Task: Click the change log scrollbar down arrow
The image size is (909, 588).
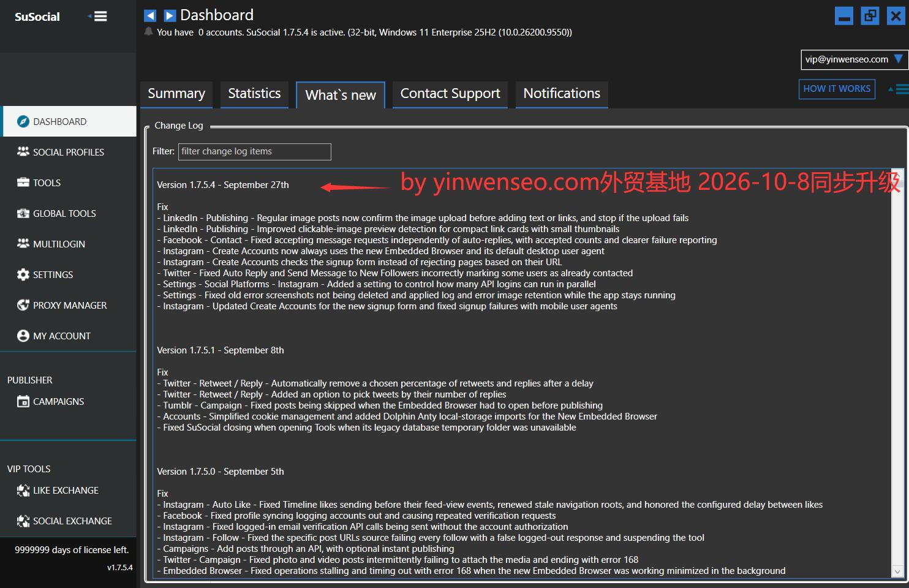Action: click(x=897, y=571)
